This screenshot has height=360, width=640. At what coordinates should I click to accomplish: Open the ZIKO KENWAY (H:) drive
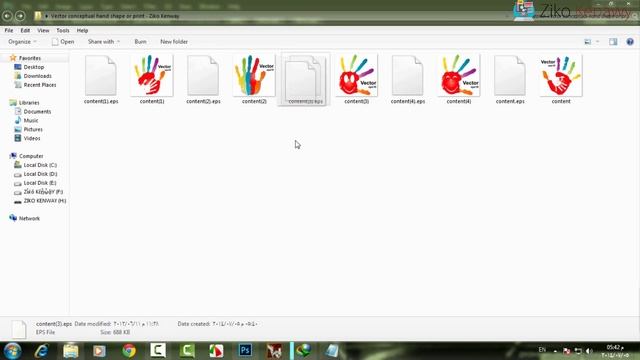tap(44, 201)
